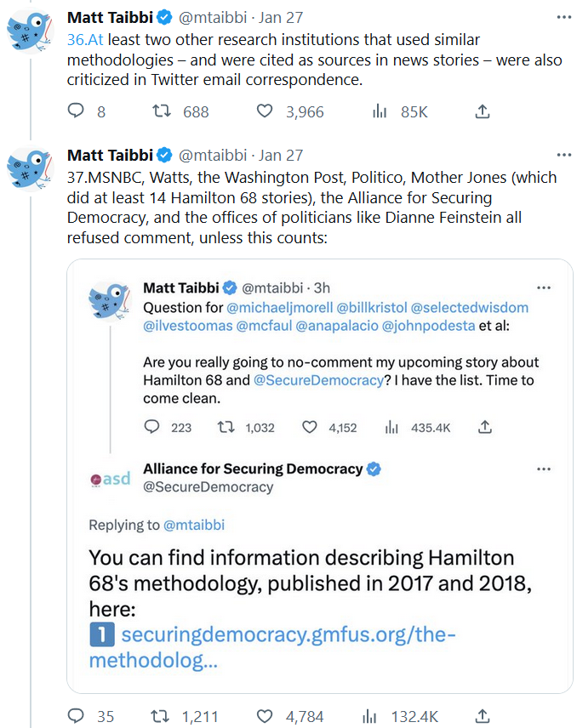Reply to tweet 36 via comment icon
Screen dimensions: 577x728
pyautogui.click(x=77, y=111)
